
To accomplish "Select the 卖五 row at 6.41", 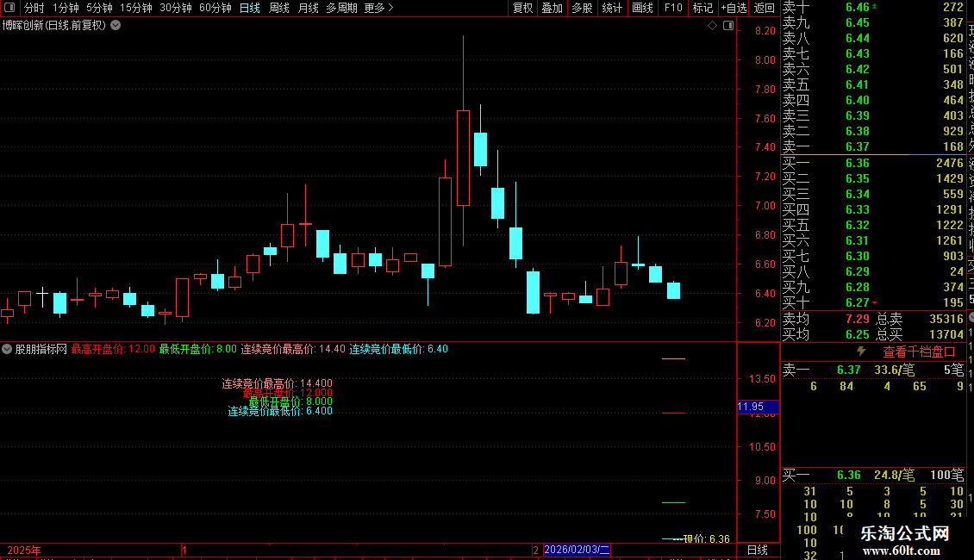I will [x=873, y=84].
